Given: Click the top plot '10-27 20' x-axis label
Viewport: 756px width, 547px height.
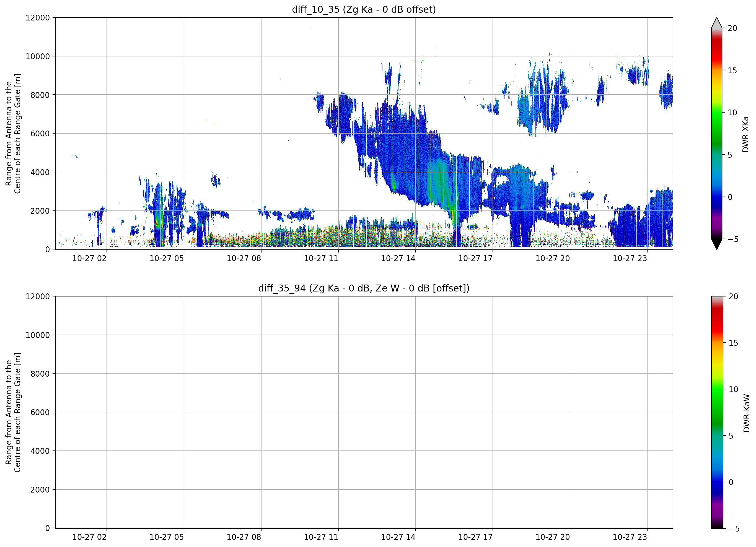Looking at the screenshot, I should click(x=553, y=259).
